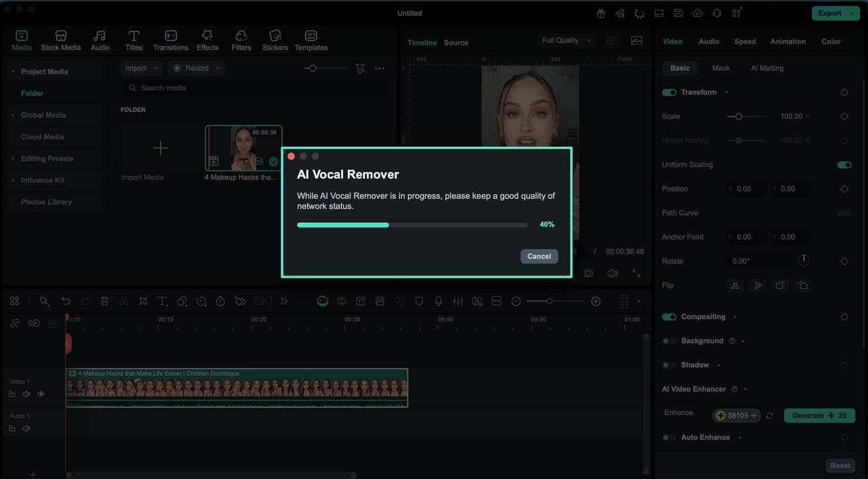Toggle the Transform switch

[x=669, y=92]
